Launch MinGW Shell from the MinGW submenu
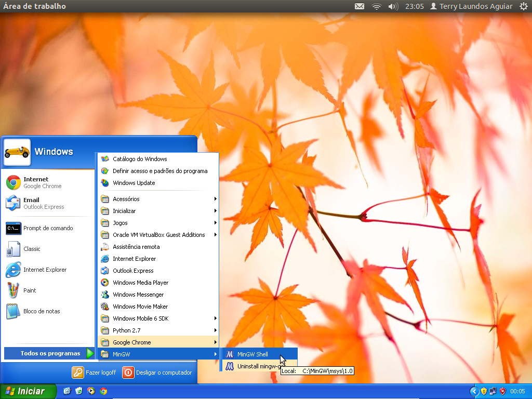 (x=260, y=354)
